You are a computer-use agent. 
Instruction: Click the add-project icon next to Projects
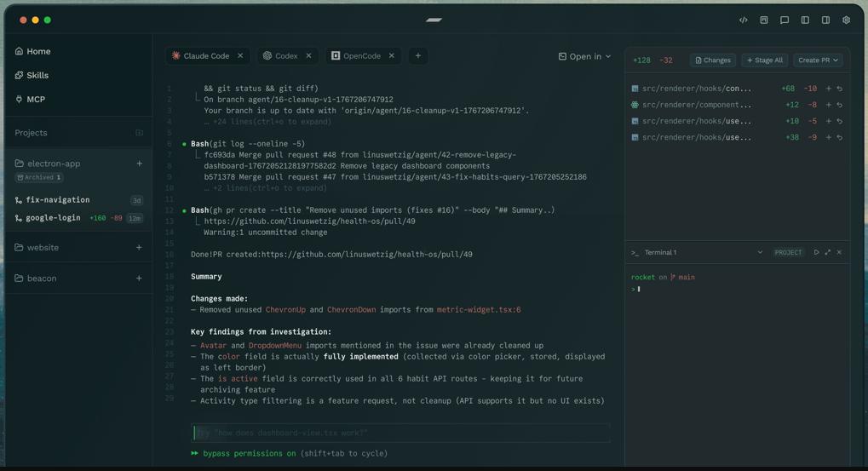(x=139, y=133)
